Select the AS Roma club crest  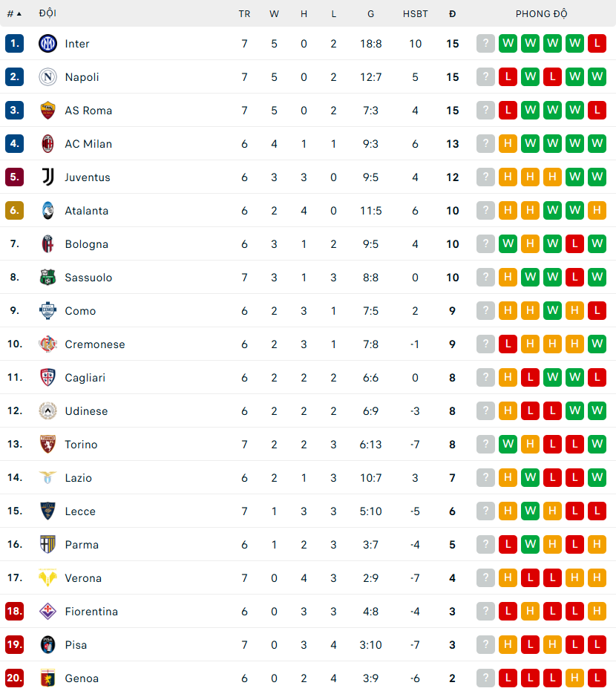click(47, 110)
